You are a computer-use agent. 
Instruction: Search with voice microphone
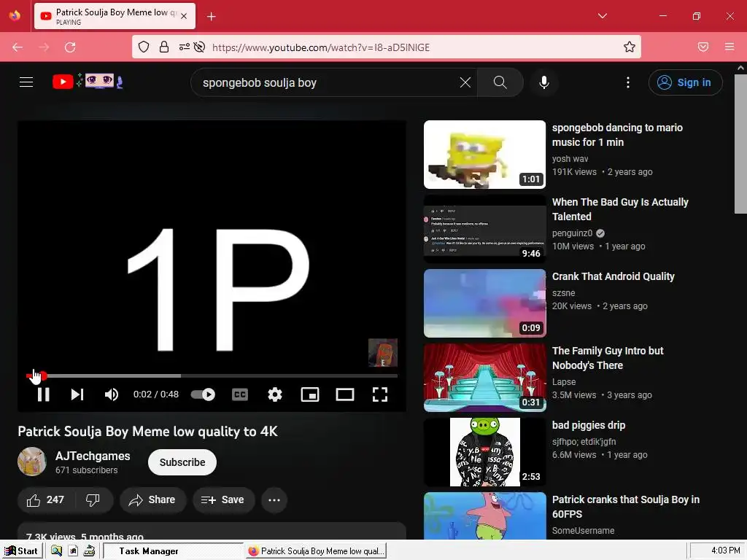click(544, 82)
